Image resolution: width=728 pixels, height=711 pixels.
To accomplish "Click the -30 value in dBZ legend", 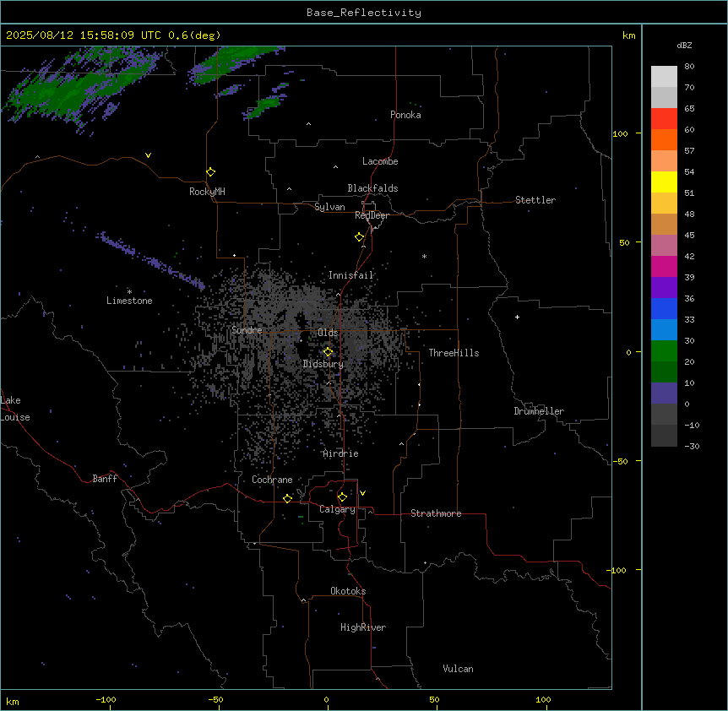I will tap(692, 446).
